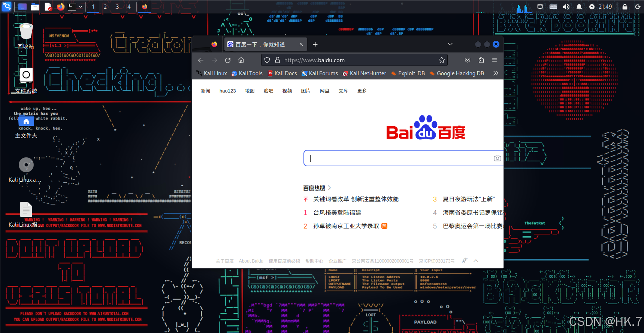
Task: Open the power manager icon in the tray
Action: [x=592, y=7]
